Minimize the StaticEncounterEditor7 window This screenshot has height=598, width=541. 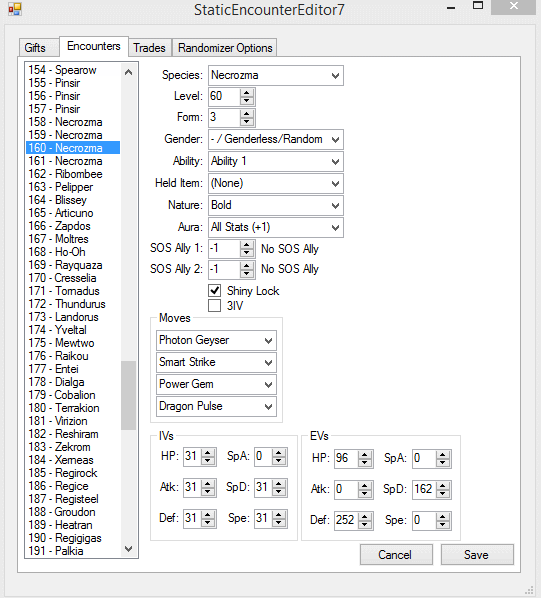[x=451, y=7]
